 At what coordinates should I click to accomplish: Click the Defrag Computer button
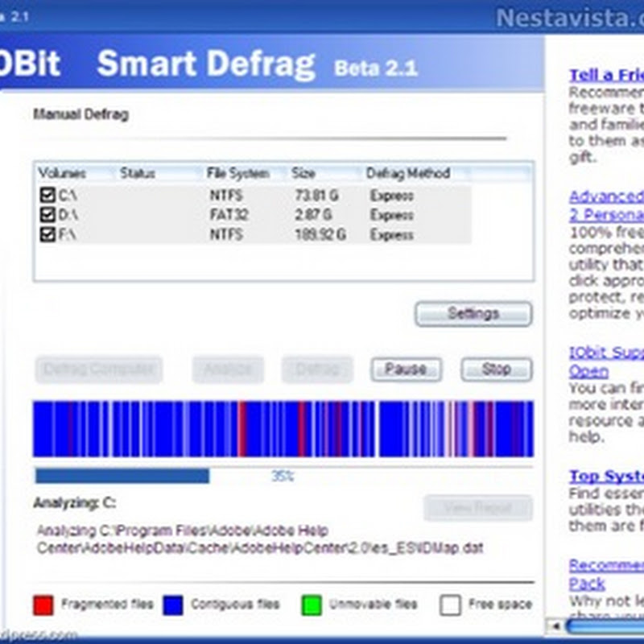coord(98,369)
